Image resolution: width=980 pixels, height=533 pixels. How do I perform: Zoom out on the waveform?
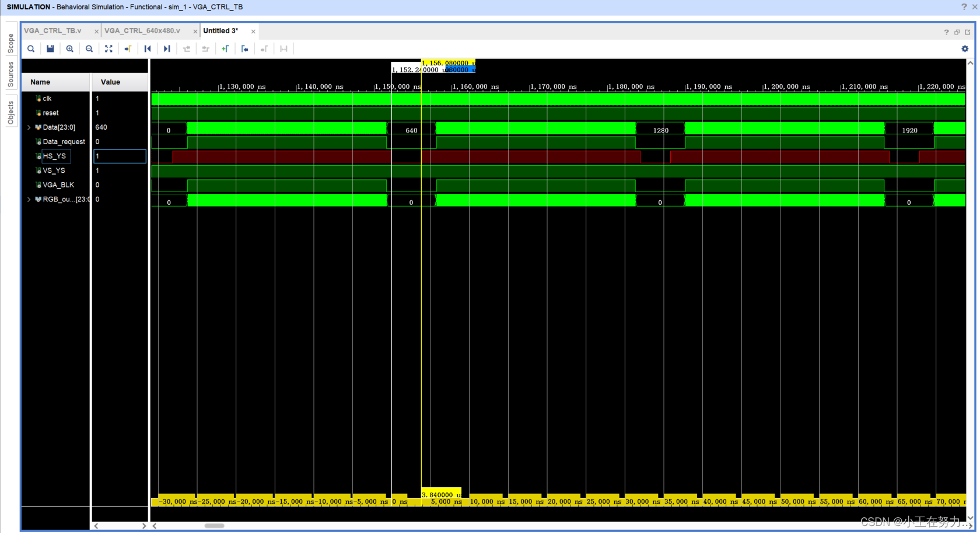[89, 49]
